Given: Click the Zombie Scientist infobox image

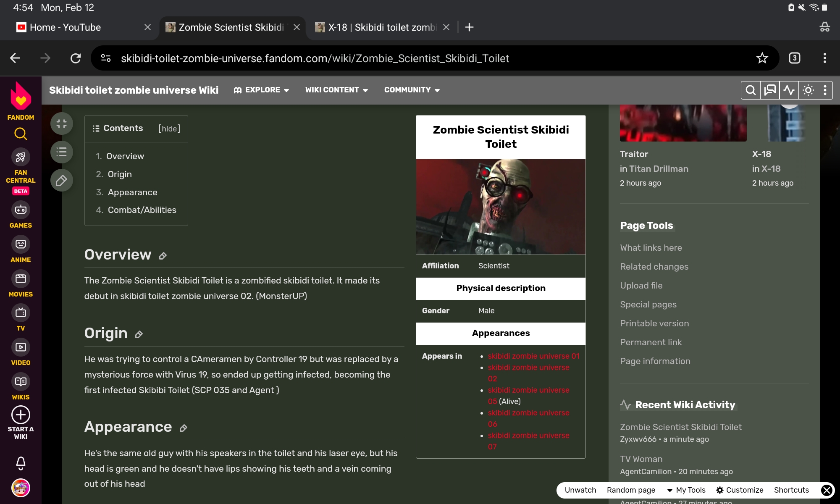Looking at the screenshot, I should pyautogui.click(x=501, y=207).
